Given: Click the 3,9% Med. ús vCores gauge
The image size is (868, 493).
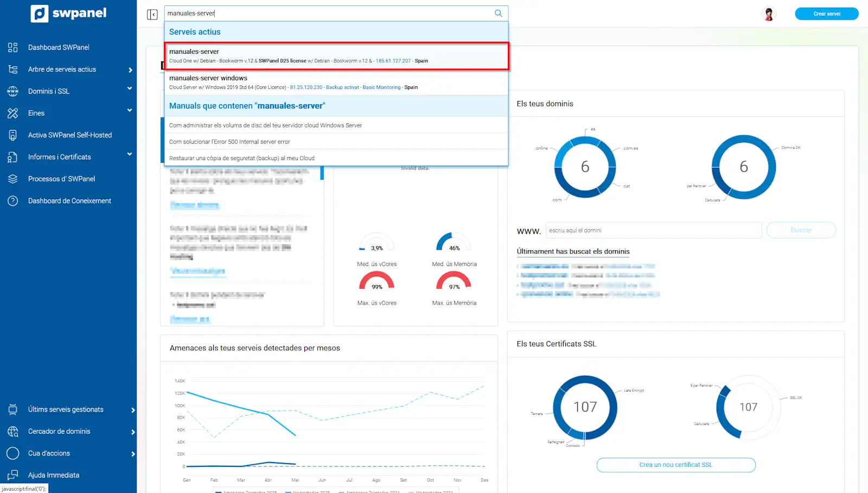Looking at the screenshot, I should coord(376,242).
